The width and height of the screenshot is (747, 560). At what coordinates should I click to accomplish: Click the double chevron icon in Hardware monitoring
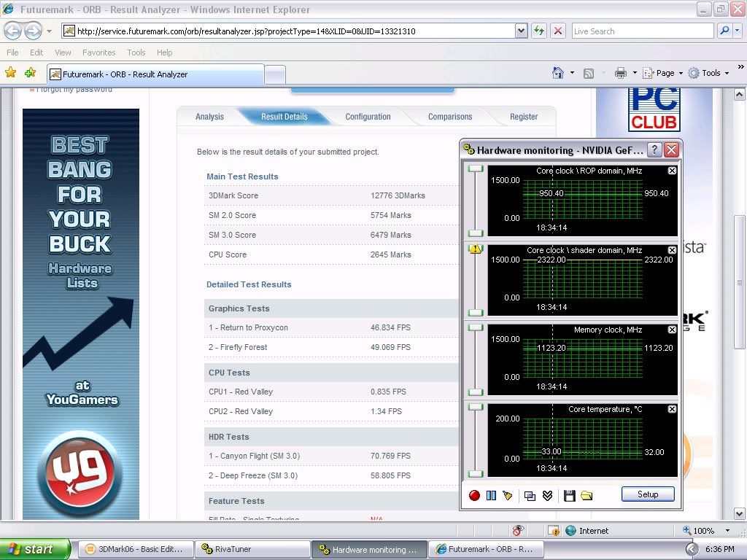pyautogui.click(x=547, y=496)
